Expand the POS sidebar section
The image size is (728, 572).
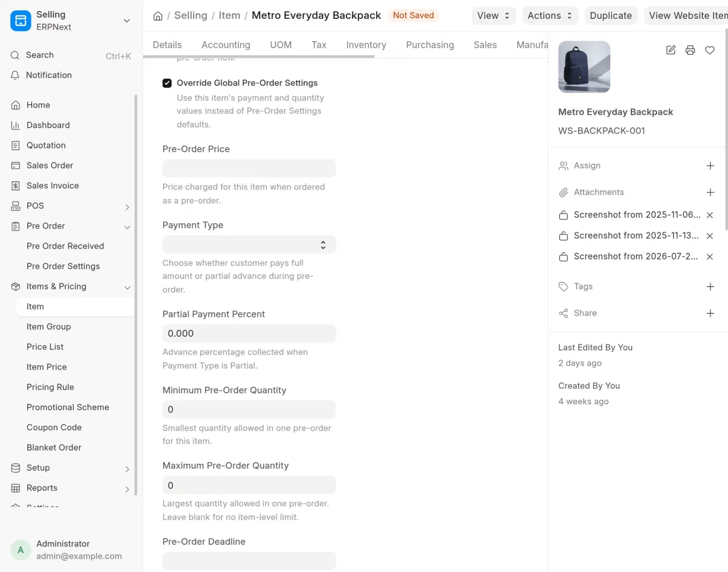pos(127,206)
